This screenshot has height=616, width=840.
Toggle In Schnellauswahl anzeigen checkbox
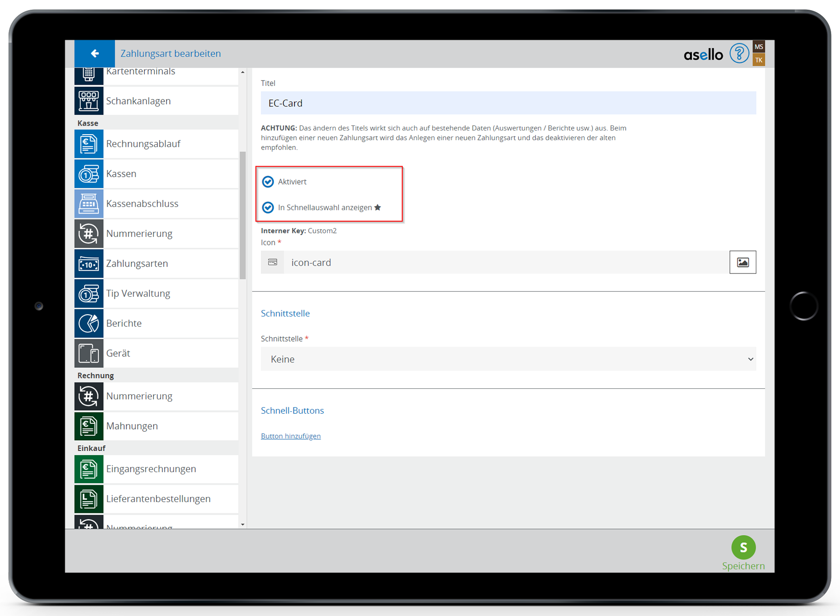point(268,208)
